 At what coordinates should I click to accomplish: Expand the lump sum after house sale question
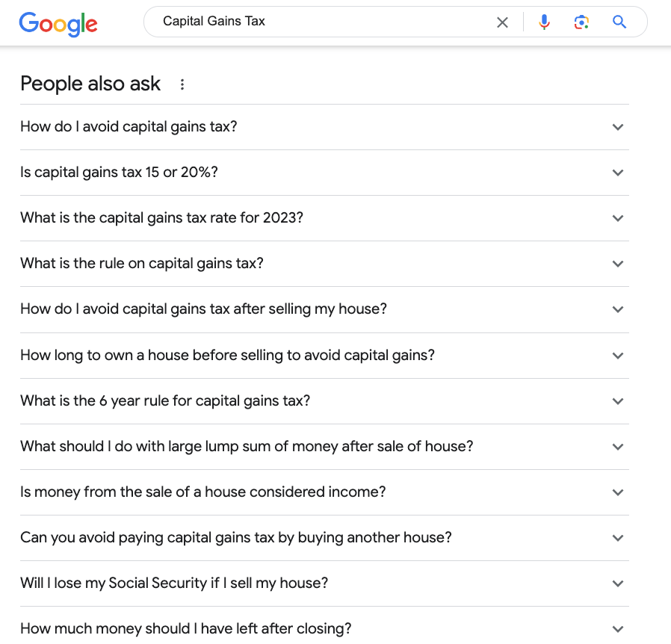coord(618,447)
